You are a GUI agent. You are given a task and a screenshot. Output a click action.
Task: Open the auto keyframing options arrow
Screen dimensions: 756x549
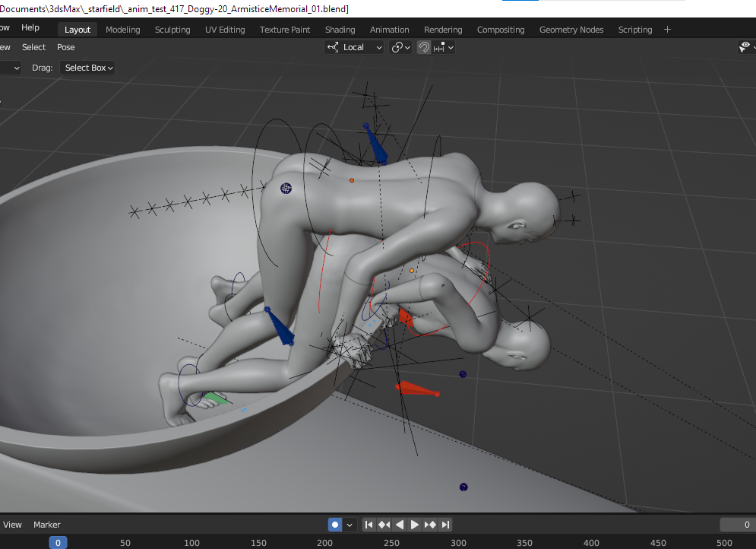pos(350,525)
